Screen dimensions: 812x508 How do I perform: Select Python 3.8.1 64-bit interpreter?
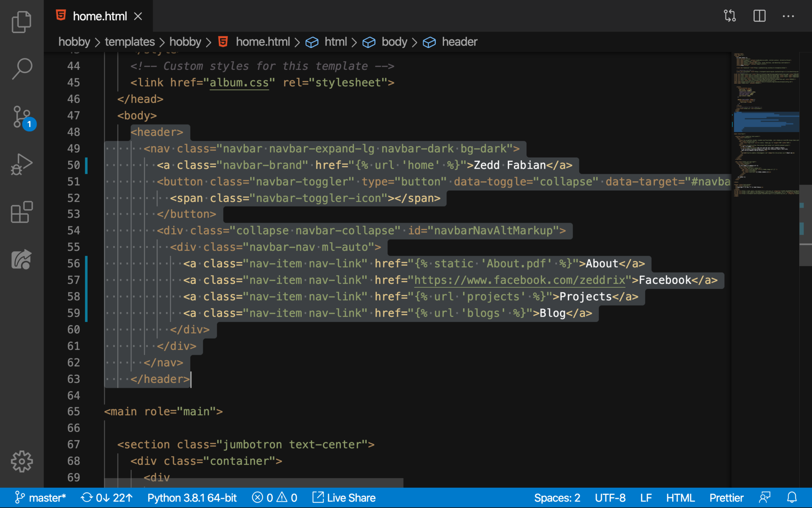(192, 498)
